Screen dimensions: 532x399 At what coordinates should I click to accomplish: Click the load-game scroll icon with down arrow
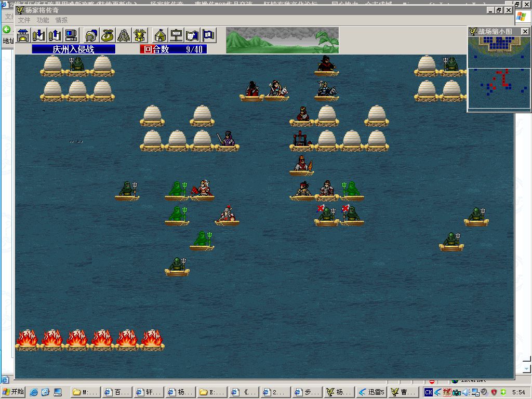[x=39, y=35]
